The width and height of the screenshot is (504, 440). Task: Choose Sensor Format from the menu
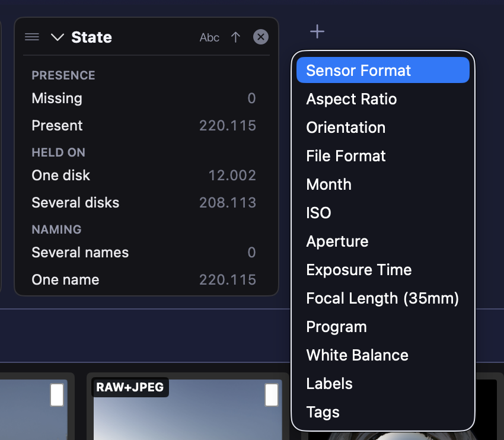point(383,70)
